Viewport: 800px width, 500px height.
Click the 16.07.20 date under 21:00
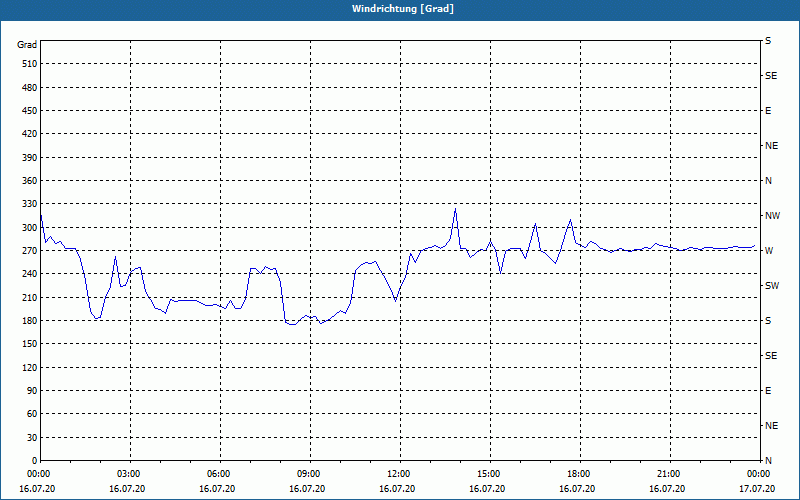pyautogui.click(x=667, y=489)
